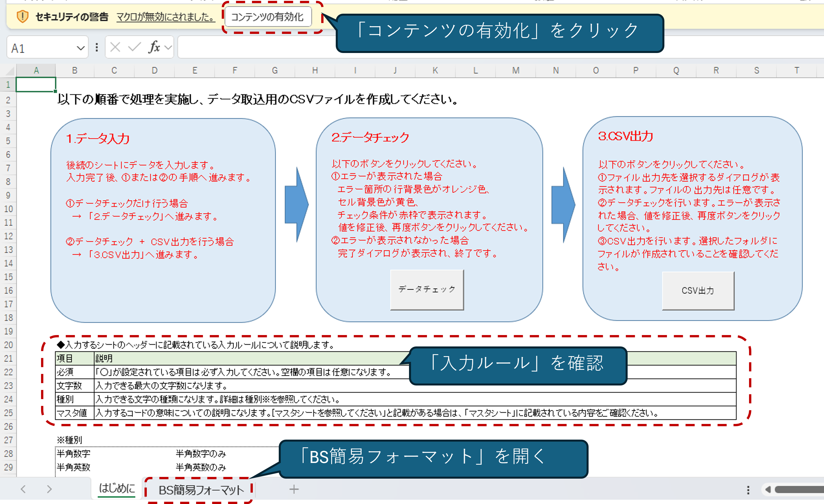This screenshot has width=824, height=504.
Task: Click コンテンツの有効化 button
Action: point(268,17)
